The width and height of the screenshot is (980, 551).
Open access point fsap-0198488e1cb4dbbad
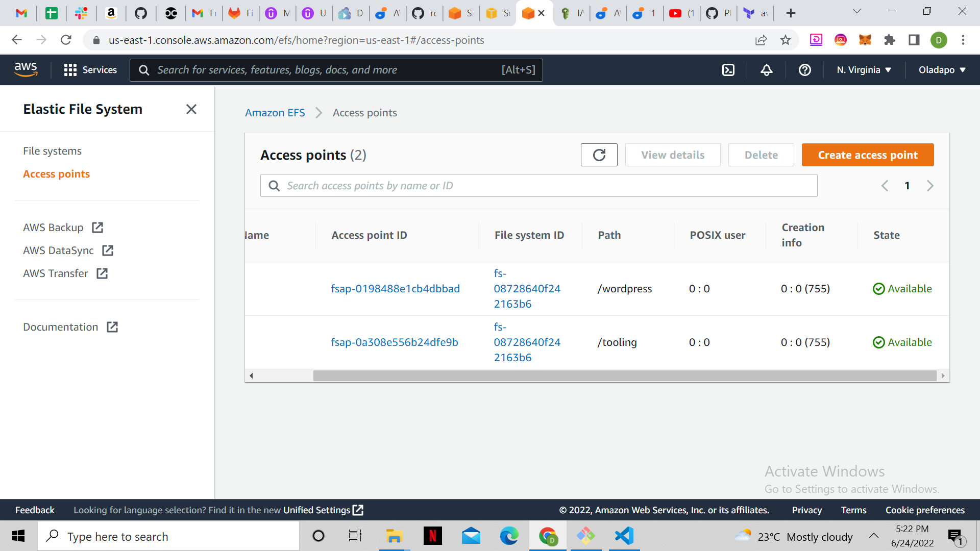(395, 288)
